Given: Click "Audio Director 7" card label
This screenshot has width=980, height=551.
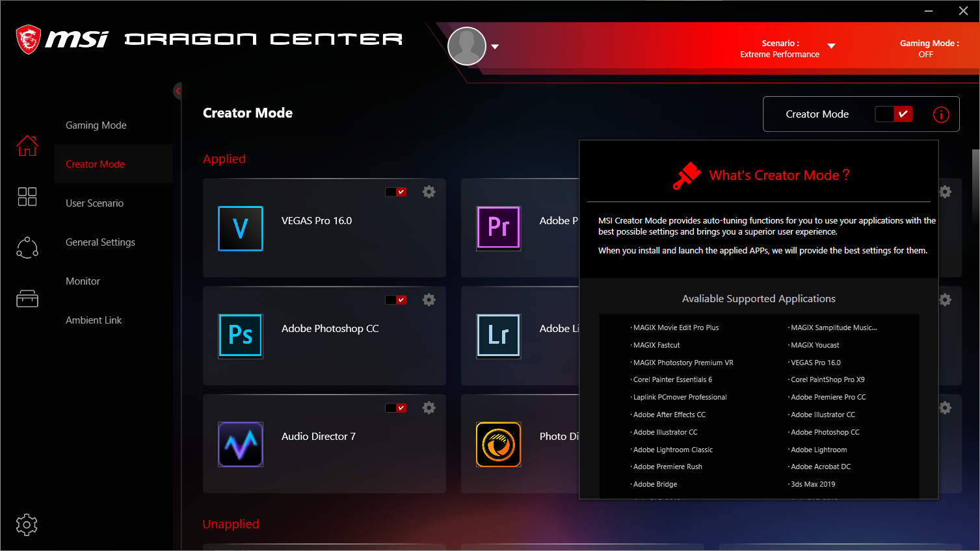Looking at the screenshot, I should [x=319, y=437].
